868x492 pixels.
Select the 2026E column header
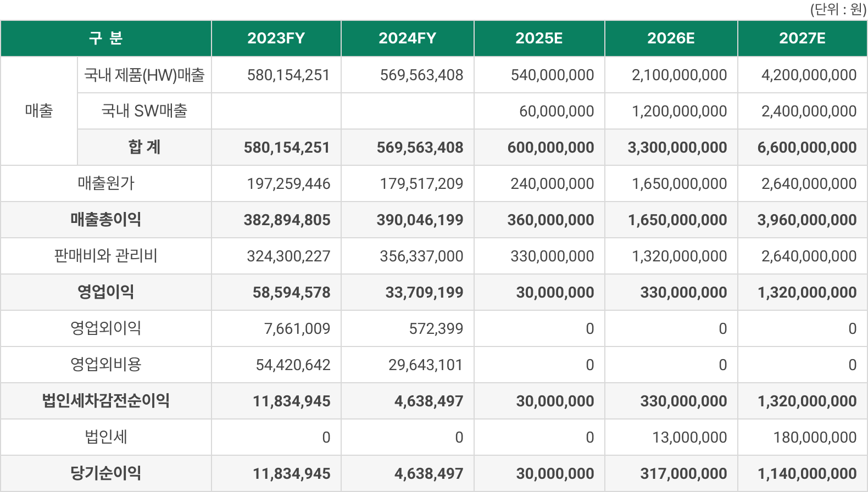pos(671,38)
